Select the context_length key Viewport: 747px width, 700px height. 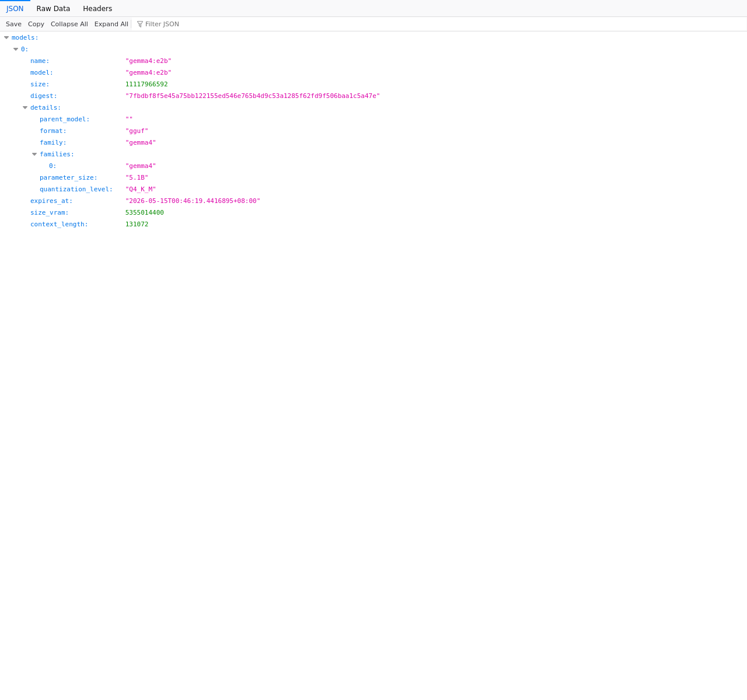pyautogui.click(x=59, y=225)
